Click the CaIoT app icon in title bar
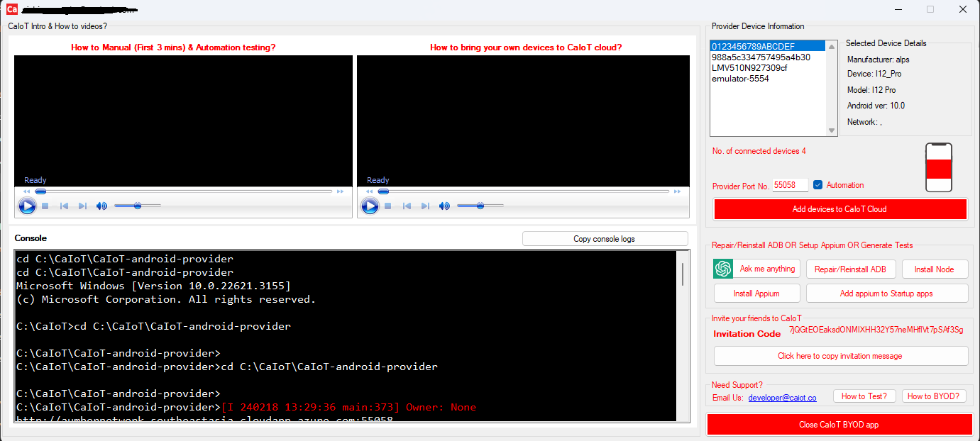This screenshot has width=980, height=441. (x=12, y=10)
